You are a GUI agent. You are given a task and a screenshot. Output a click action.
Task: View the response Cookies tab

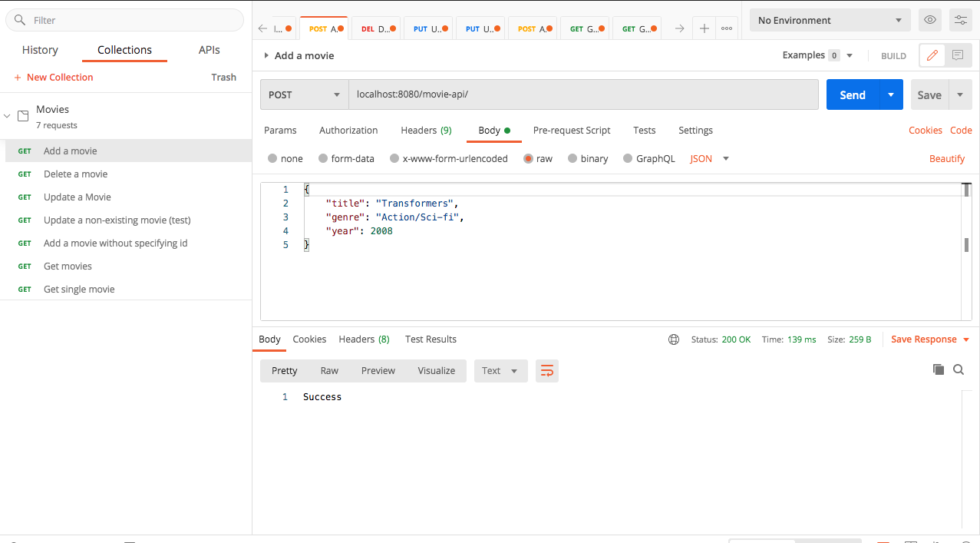309,339
